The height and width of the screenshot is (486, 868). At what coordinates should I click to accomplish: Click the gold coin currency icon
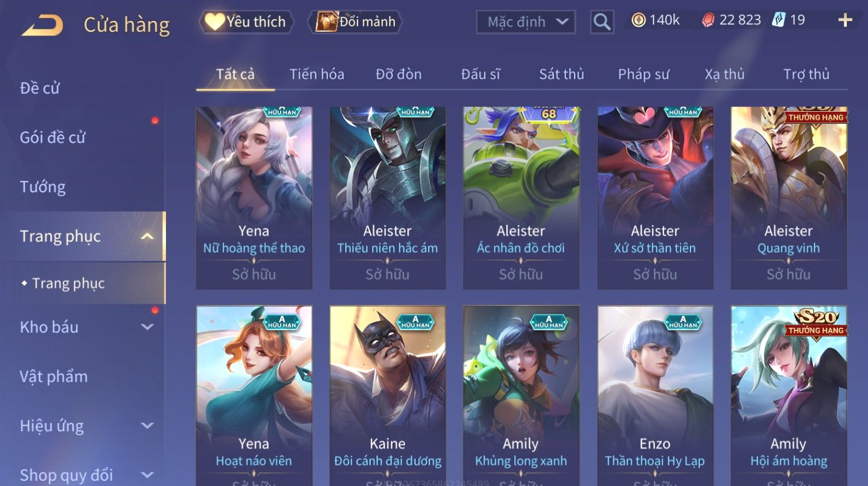639,20
